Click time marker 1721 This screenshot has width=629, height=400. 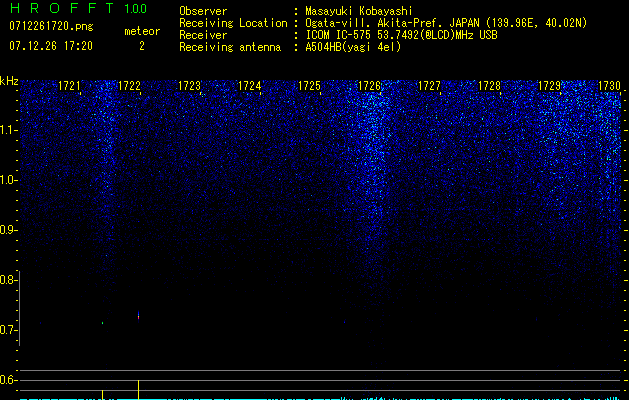pos(69,86)
